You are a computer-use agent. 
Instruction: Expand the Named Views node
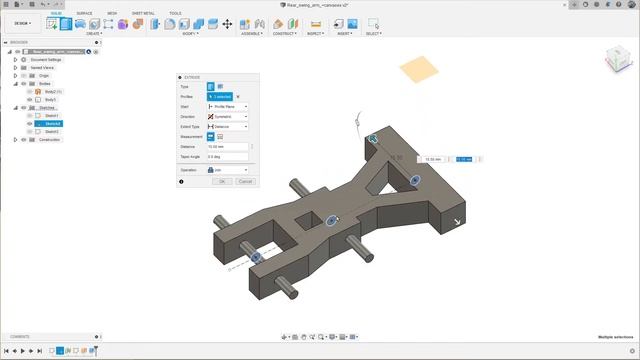pyautogui.click(x=16, y=68)
